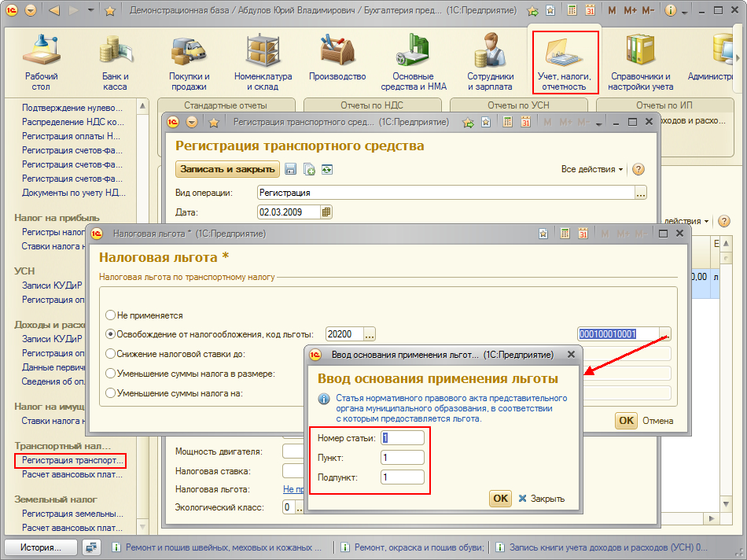Click reread icon next to copy icon
The image size is (747, 560).
click(327, 169)
